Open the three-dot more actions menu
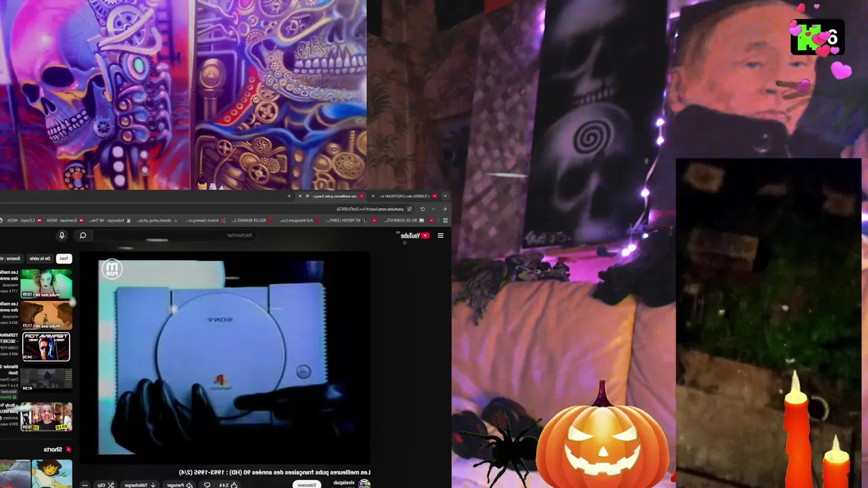The image size is (868, 488). [x=85, y=485]
